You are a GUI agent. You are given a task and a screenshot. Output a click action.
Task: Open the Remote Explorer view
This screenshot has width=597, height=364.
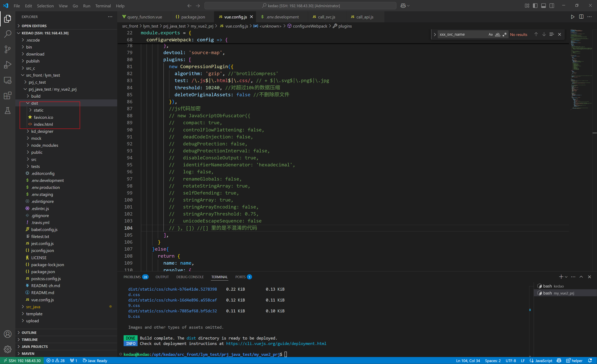click(8, 80)
